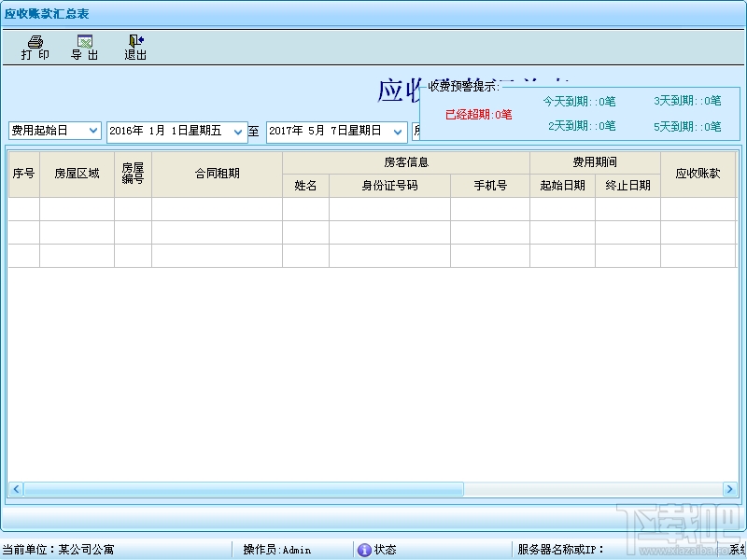The width and height of the screenshot is (747, 560).
Task: Select the 应收账款 column header
Action: 697,174
